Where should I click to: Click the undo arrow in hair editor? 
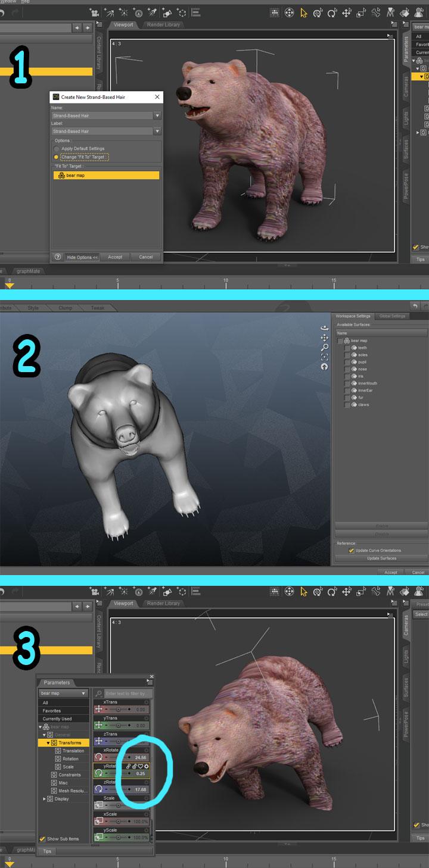[415, 305]
